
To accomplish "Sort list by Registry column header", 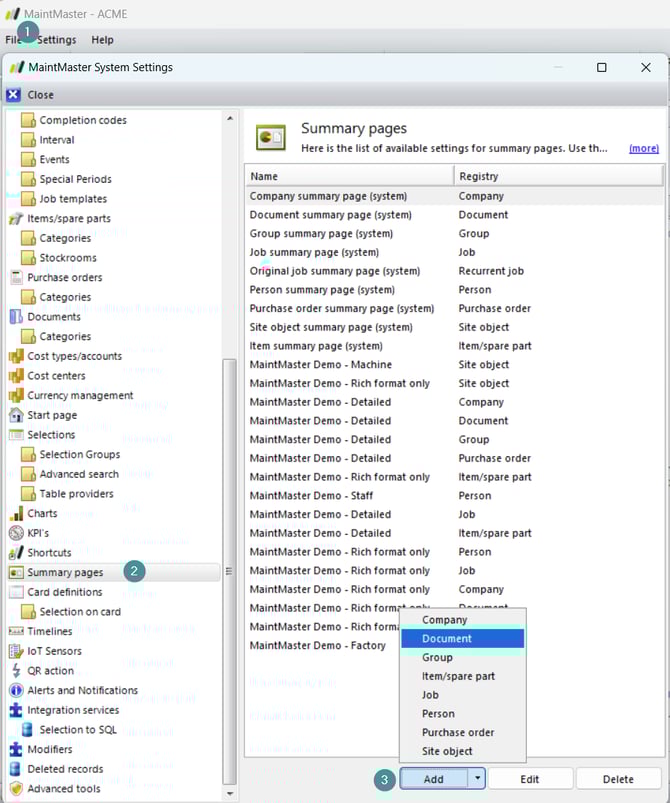I will pos(557,176).
